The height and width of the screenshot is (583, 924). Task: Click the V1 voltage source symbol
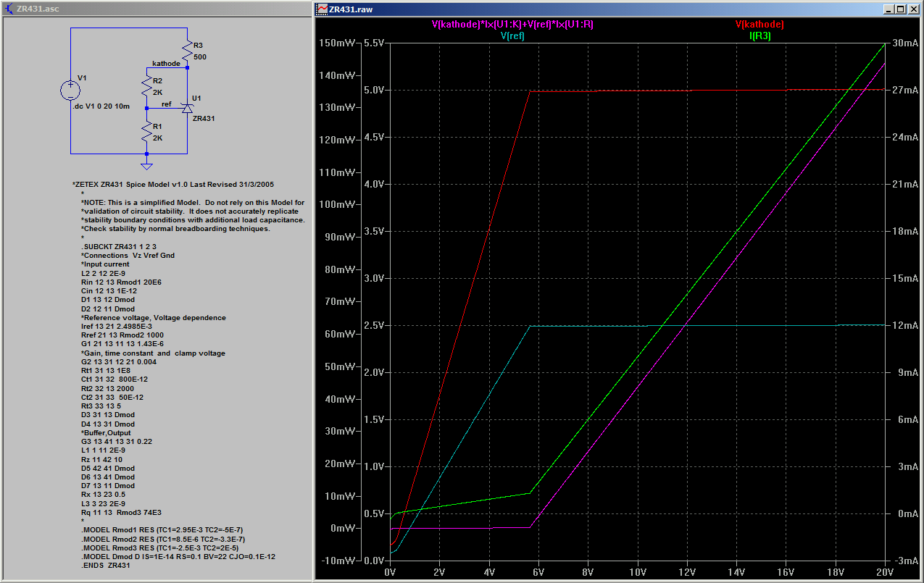(70, 91)
